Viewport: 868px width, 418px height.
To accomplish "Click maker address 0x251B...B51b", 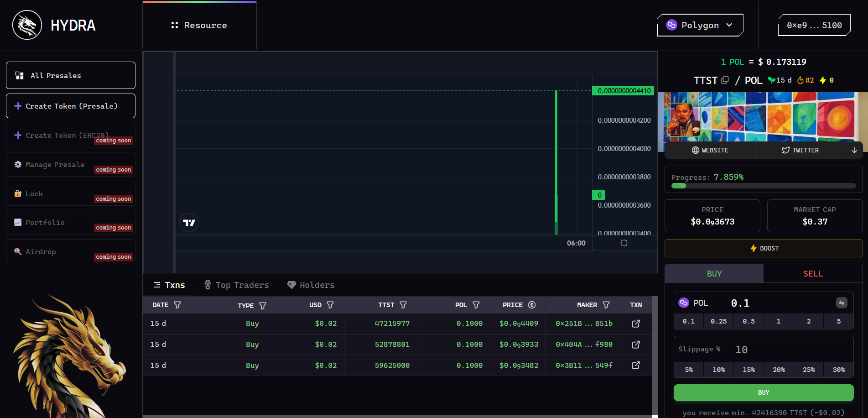I will [584, 324].
